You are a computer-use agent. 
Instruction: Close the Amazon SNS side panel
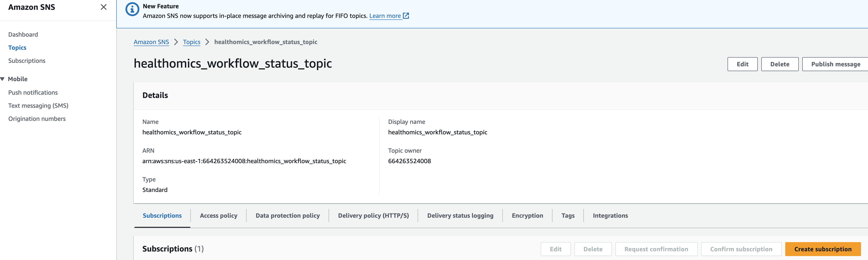[103, 7]
